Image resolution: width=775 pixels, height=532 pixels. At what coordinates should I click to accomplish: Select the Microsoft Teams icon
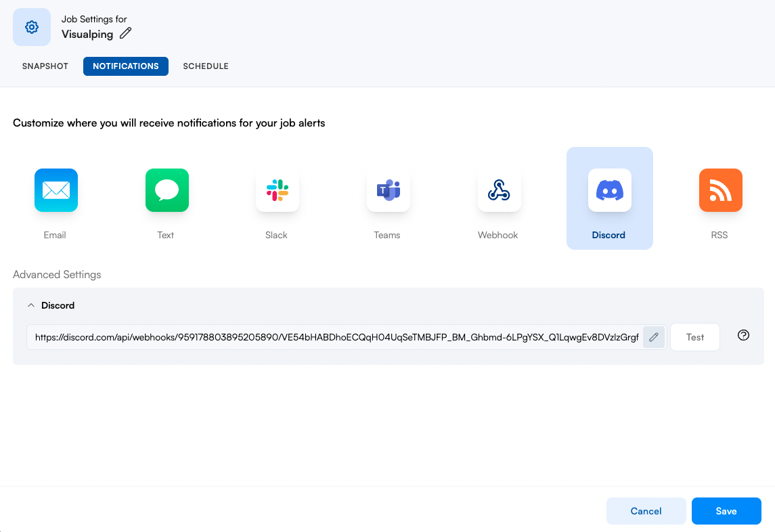[389, 190]
